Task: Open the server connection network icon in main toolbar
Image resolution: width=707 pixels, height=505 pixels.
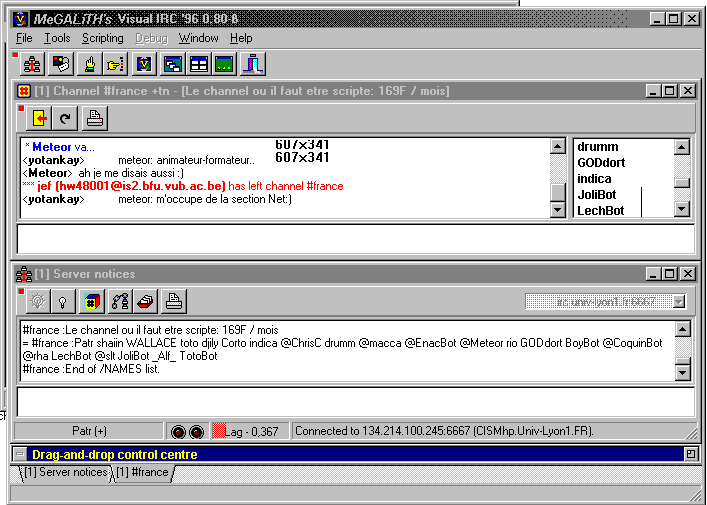Action: point(32,64)
